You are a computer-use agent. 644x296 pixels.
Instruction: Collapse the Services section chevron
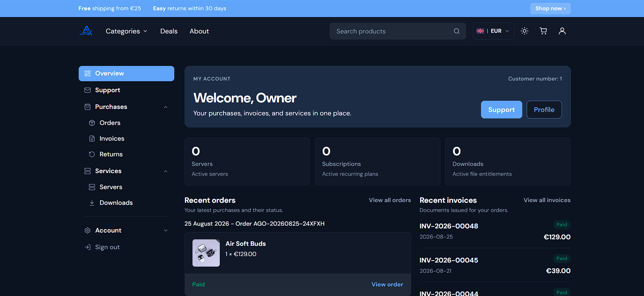tap(166, 171)
